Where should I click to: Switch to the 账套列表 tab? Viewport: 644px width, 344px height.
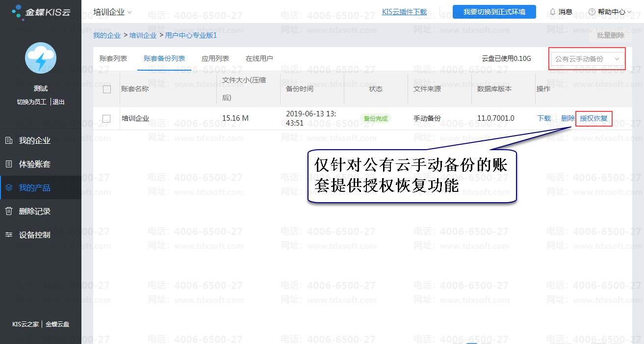tap(113, 58)
